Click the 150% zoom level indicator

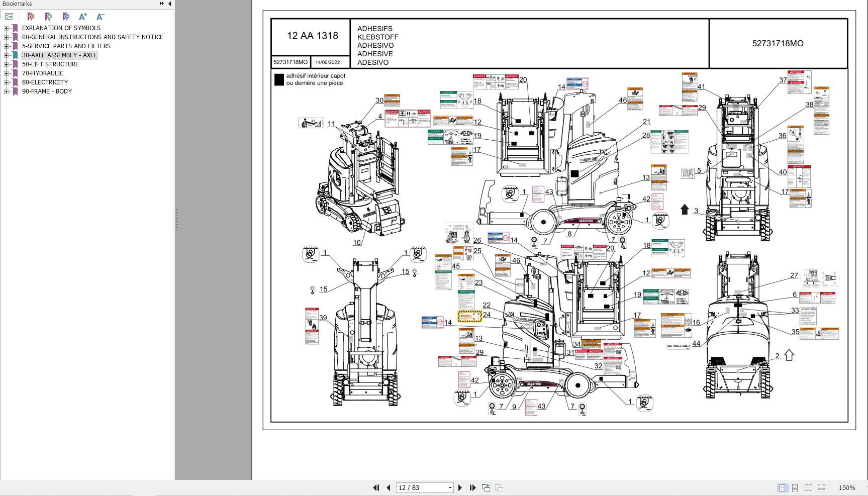(847, 487)
